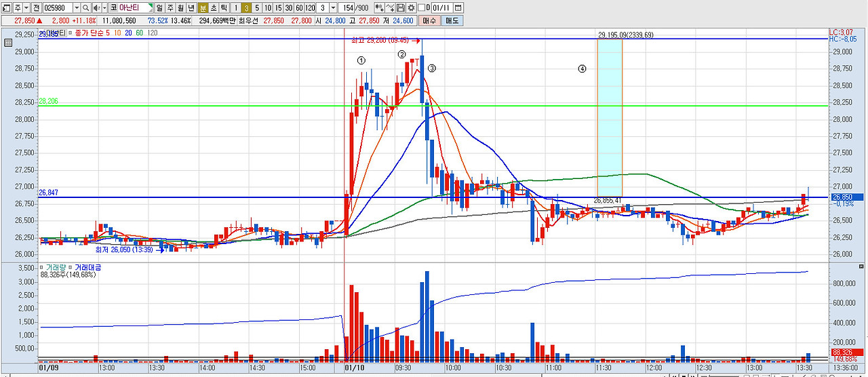Select the 주 weekly chart period
This screenshot has width=868, height=377.
tap(170, 8)
